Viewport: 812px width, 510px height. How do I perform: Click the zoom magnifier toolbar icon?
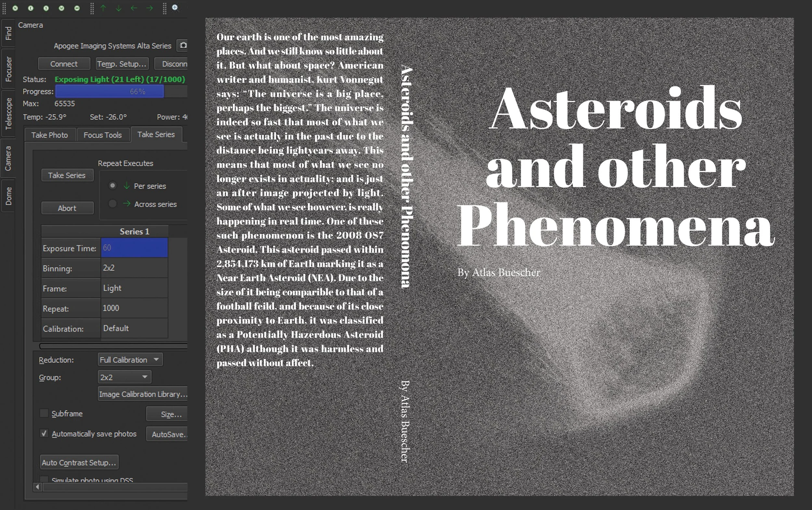[175, 7]
